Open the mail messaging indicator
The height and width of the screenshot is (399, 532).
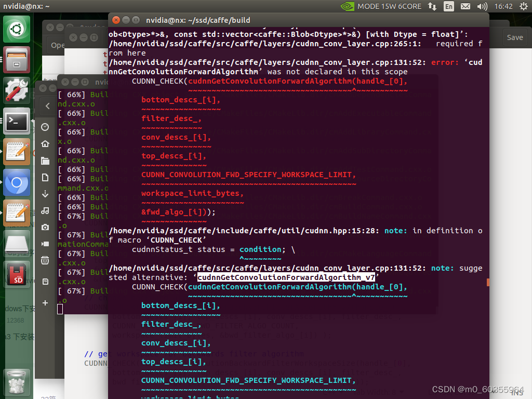[465, 6]
